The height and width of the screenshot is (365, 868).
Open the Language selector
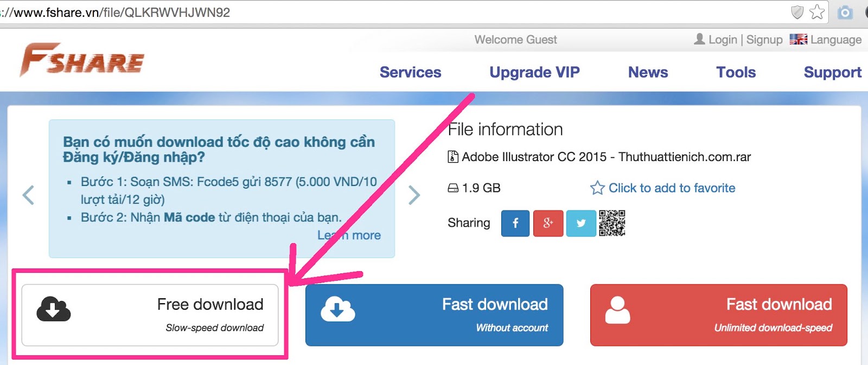pos(826,40)
